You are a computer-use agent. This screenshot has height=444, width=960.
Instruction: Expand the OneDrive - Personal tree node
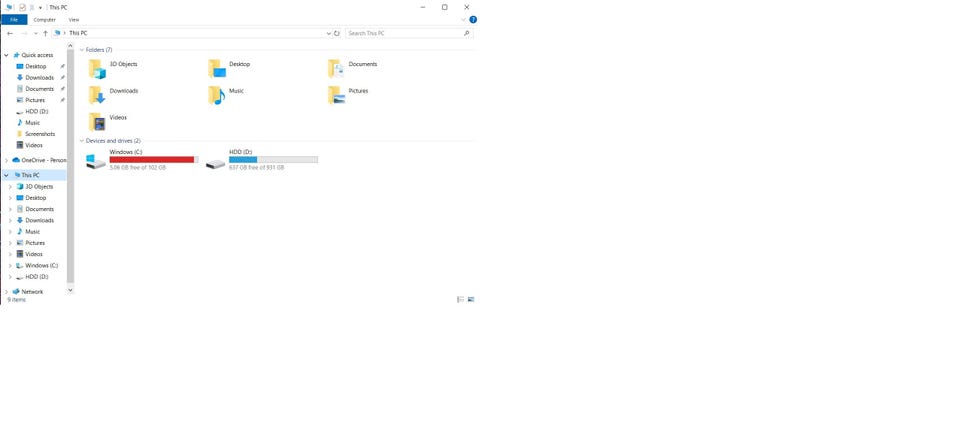[7, 160]
